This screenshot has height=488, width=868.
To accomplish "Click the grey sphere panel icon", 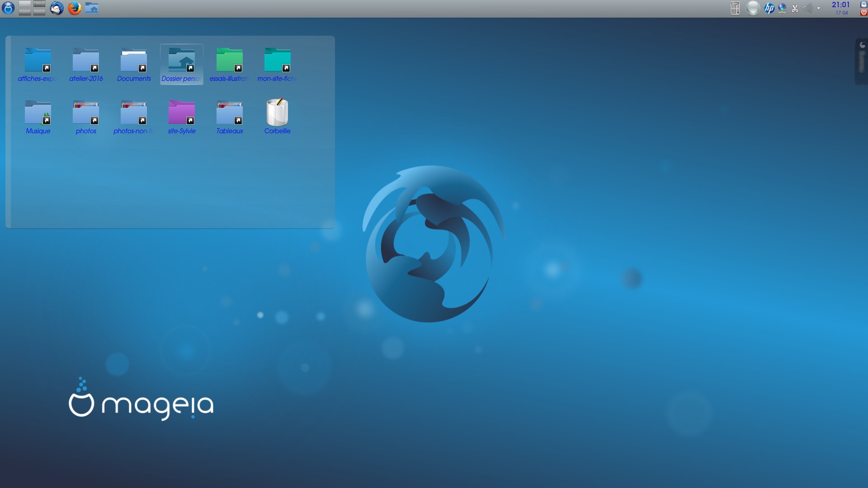I will [x=753, y=8].
